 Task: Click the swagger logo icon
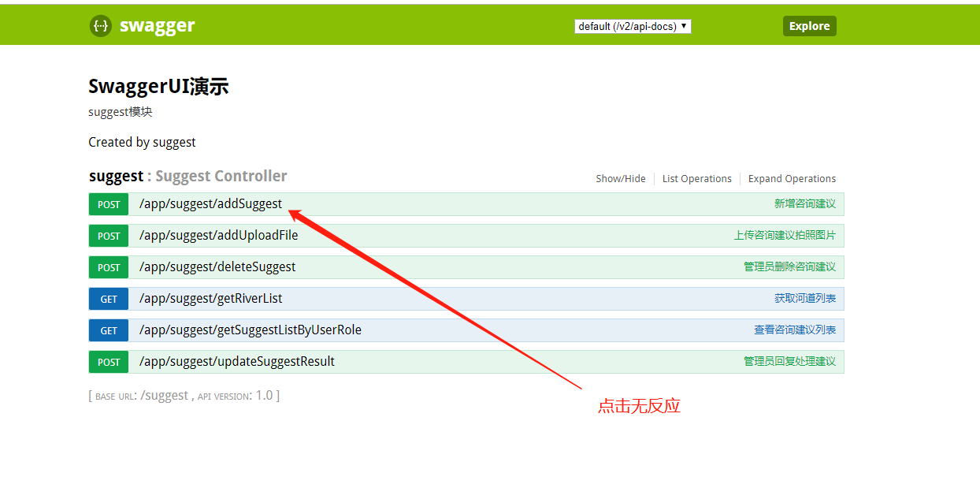click(x=101, y=26)
